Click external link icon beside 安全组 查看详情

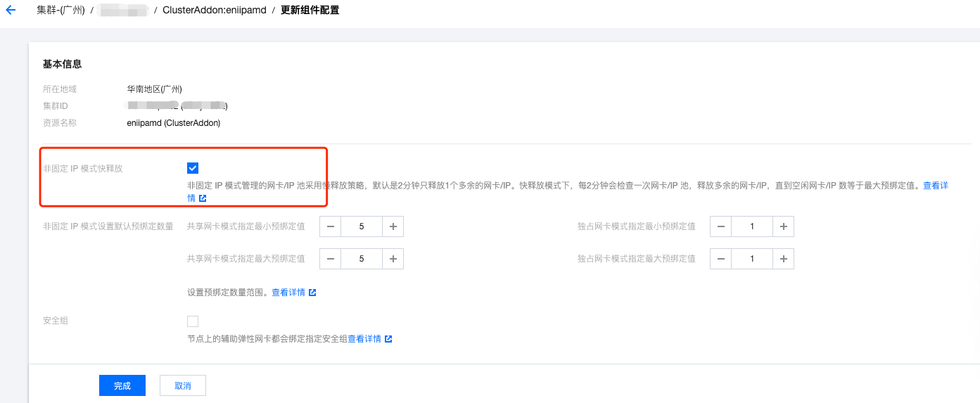(388, 339)
